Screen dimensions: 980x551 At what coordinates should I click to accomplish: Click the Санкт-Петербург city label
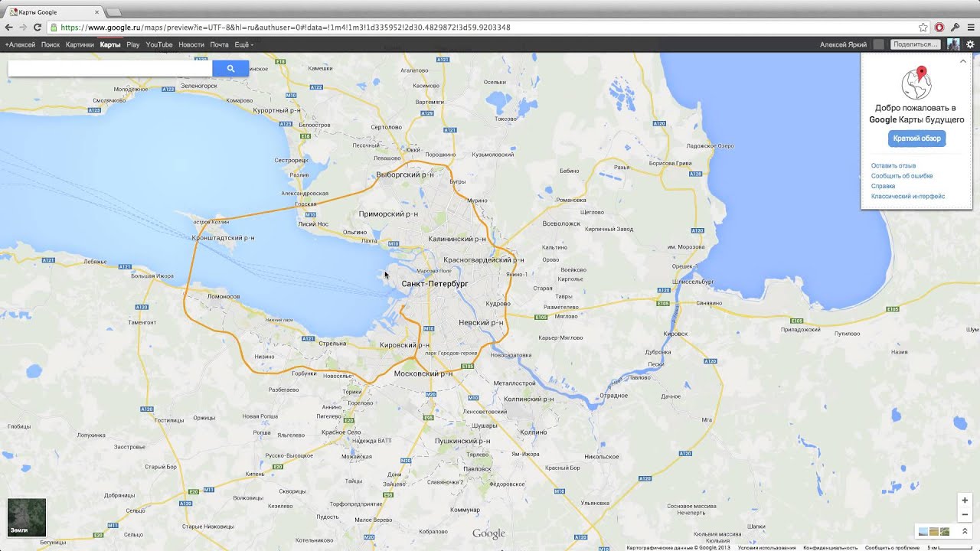coord(435,284)
